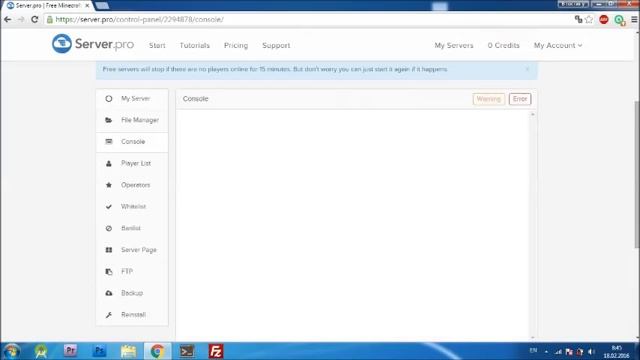Open Banlist in sidebar
The width and height of the screenshot is (640, 360).
(x=132, y=228)
